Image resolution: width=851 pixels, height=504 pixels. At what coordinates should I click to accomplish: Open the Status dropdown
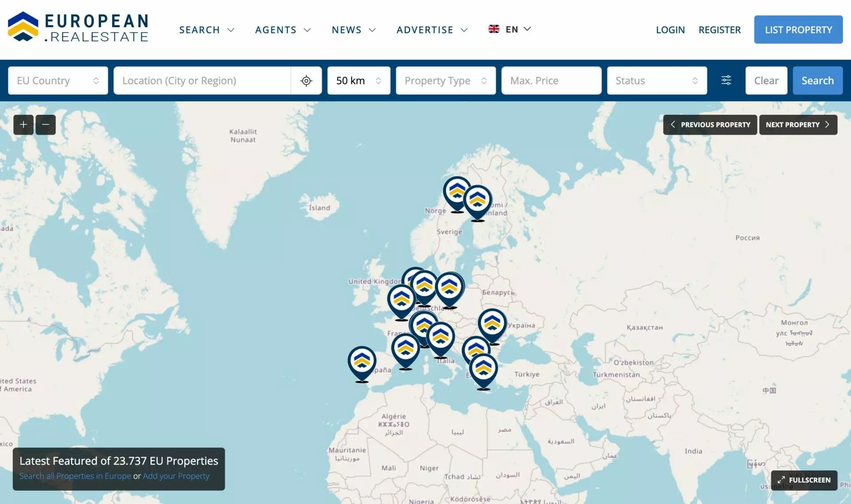656,81
